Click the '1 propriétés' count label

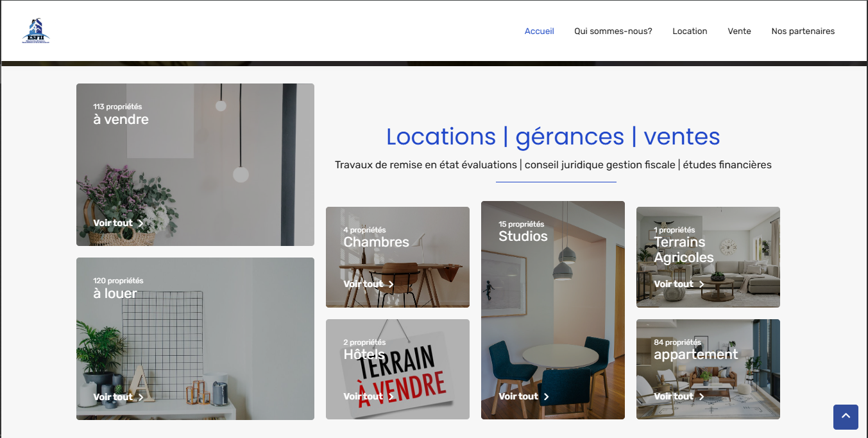(674, 230)
